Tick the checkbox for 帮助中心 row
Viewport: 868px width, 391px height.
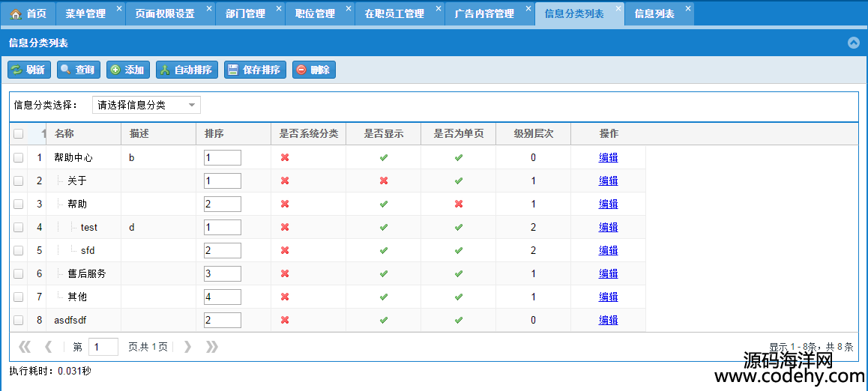coord(19,157)
